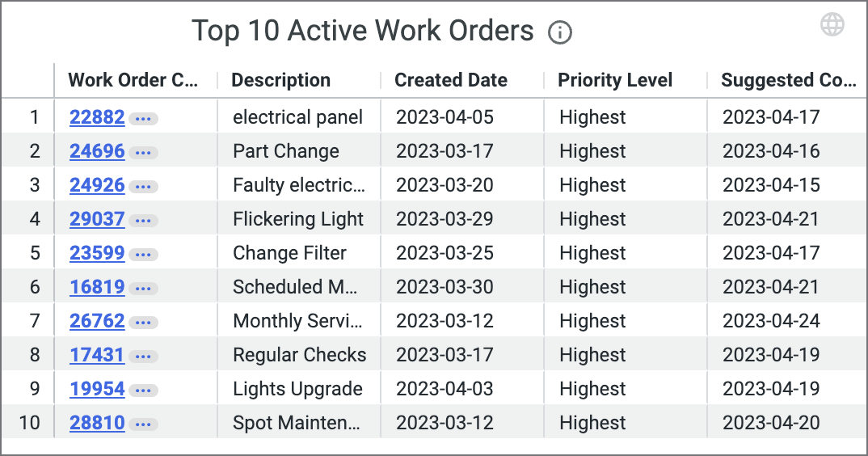The width and height of the screenshot is (868, 456).
Task: Open the work order 23599 link
Action: click(x=97, y=252)
